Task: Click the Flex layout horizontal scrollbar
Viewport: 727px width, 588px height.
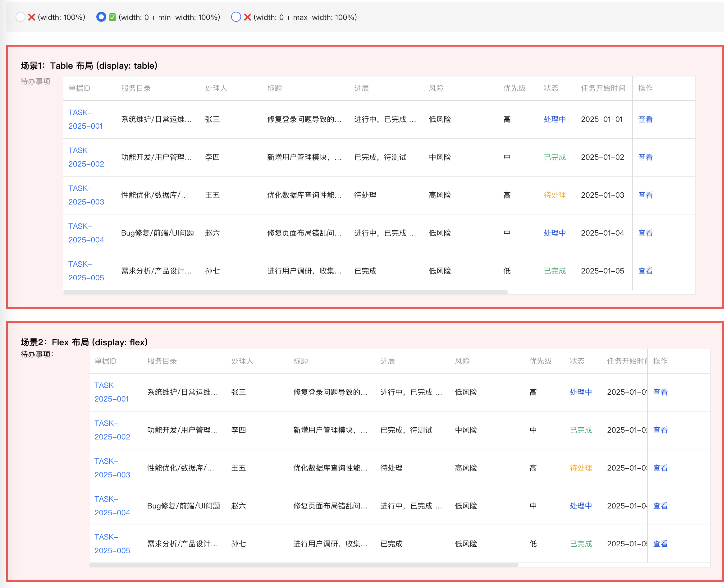Action: click(x=304, y=565)
